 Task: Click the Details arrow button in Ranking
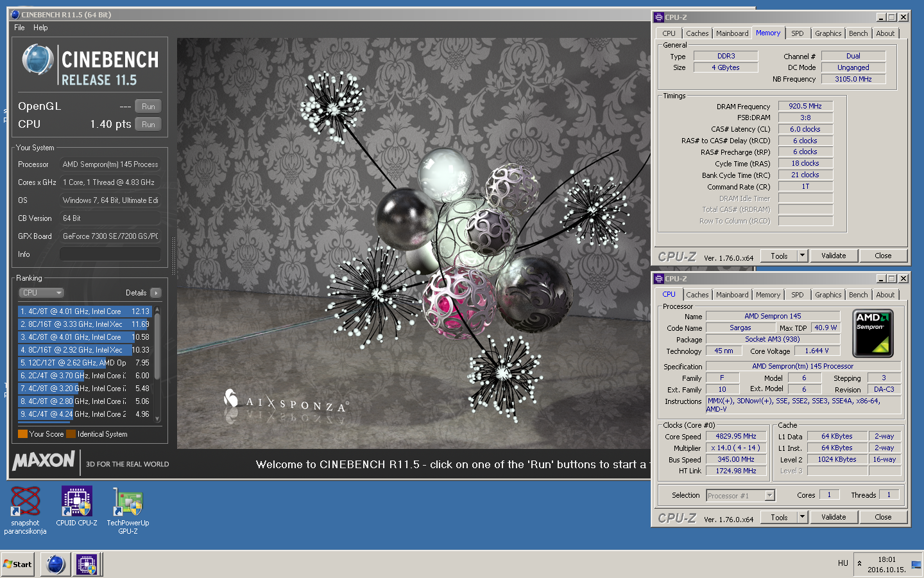[x=155, y=293]
